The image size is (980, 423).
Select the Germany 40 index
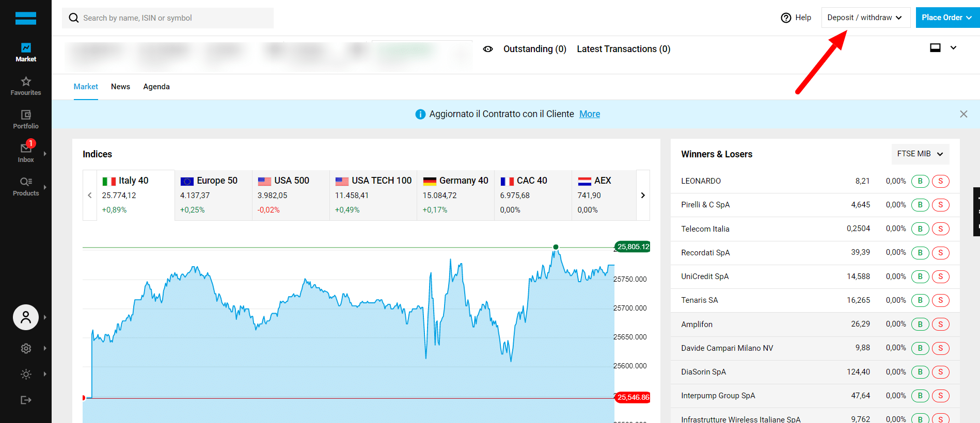[x=455, y=195]
